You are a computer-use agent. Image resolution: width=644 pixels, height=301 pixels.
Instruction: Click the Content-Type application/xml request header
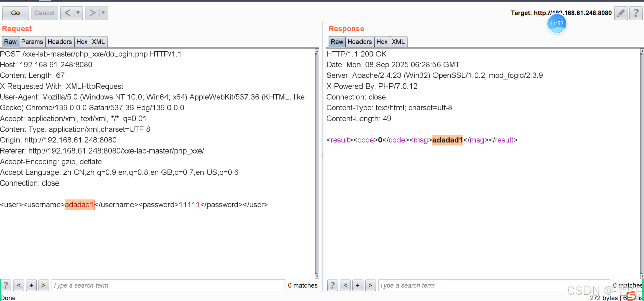tap(75, 129)
